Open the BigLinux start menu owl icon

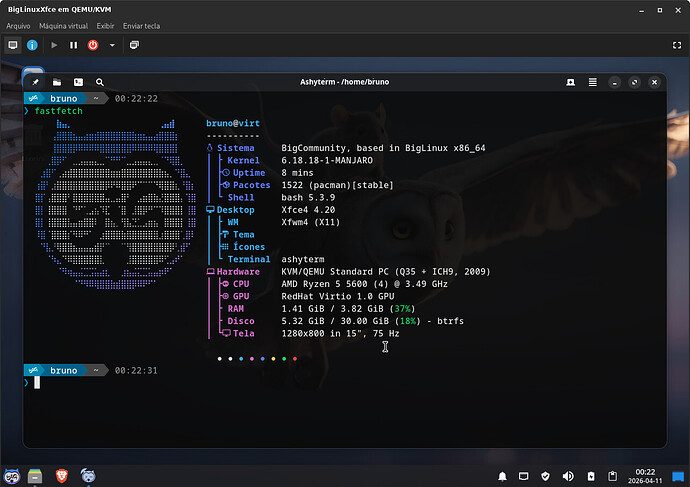coord(12,476)
